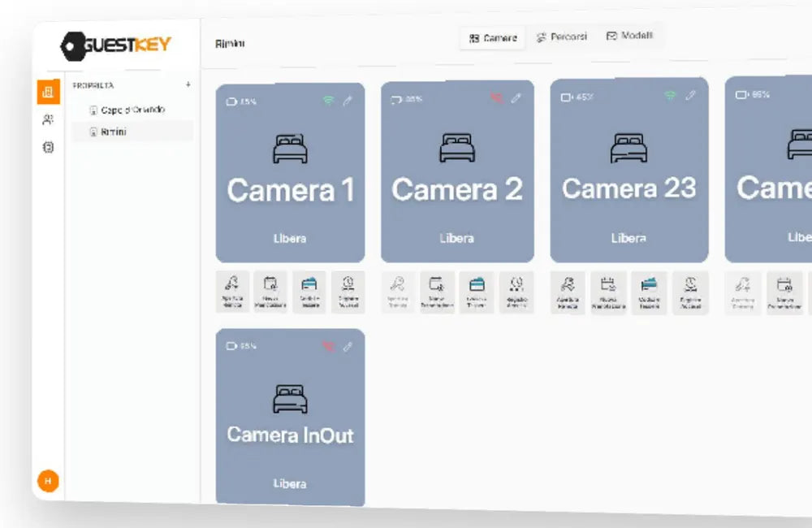This screenshot has height=528, width=812.
Task: Open the Camera 2 room card
Action: click(457, 171)
